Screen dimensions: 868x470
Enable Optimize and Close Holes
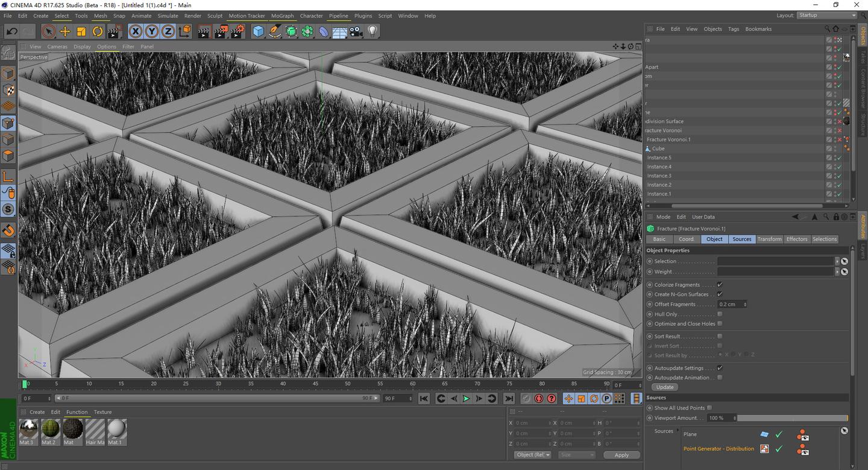point(720,324)
